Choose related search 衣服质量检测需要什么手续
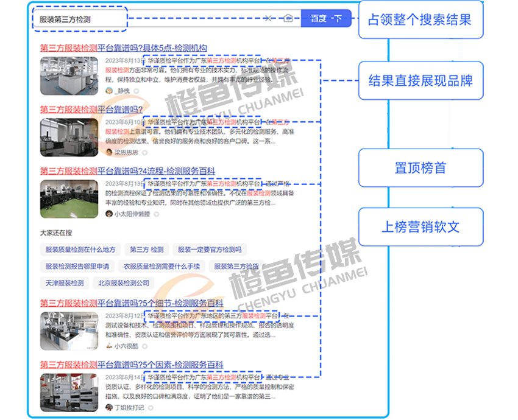 [x=161, y=266]
